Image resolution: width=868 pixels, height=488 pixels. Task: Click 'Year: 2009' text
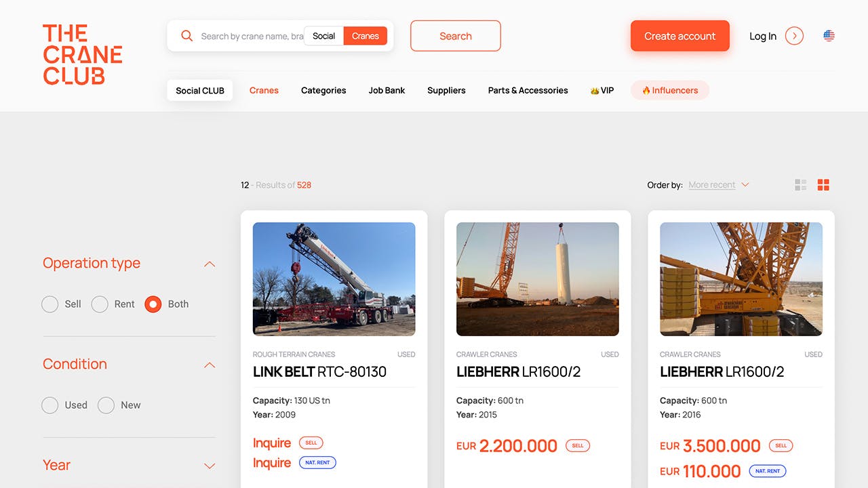click(x=274, y=415)
